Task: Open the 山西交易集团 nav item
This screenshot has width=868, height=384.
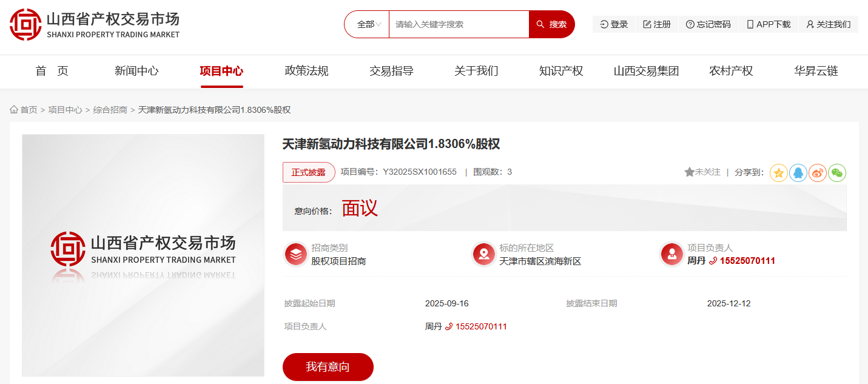Action: tap(646, 71)
